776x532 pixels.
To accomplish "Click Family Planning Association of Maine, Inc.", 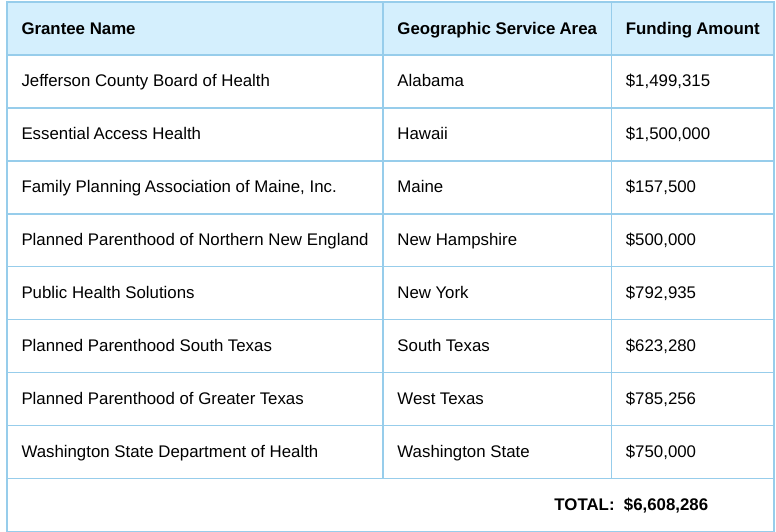I will pos(179,187).
